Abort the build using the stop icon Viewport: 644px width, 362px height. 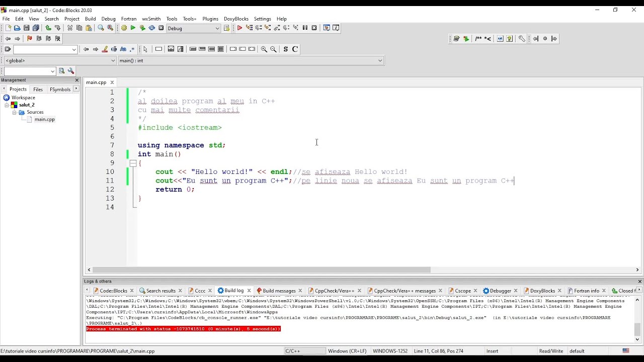tap(161, 28)
